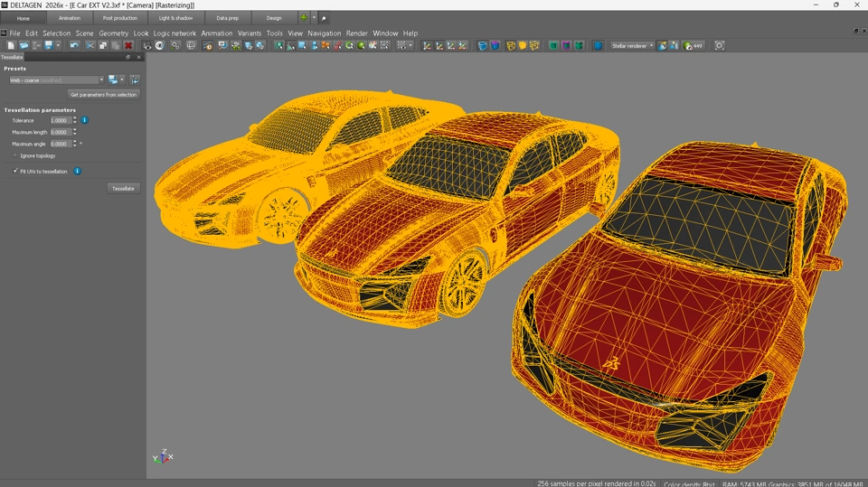
Task: Click the animation clock toolbar icon
Action: [208, 46]
